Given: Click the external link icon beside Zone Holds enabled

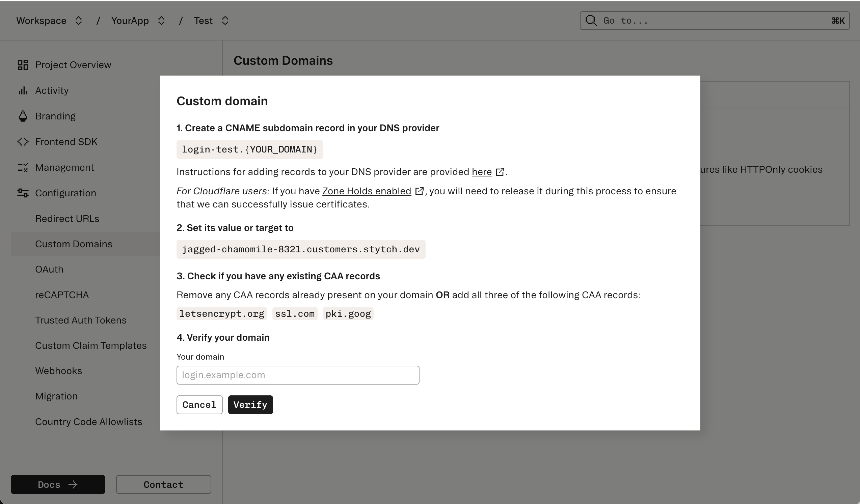Looking at the screenshot, I should pyautogui.click(x=420, y=191).
